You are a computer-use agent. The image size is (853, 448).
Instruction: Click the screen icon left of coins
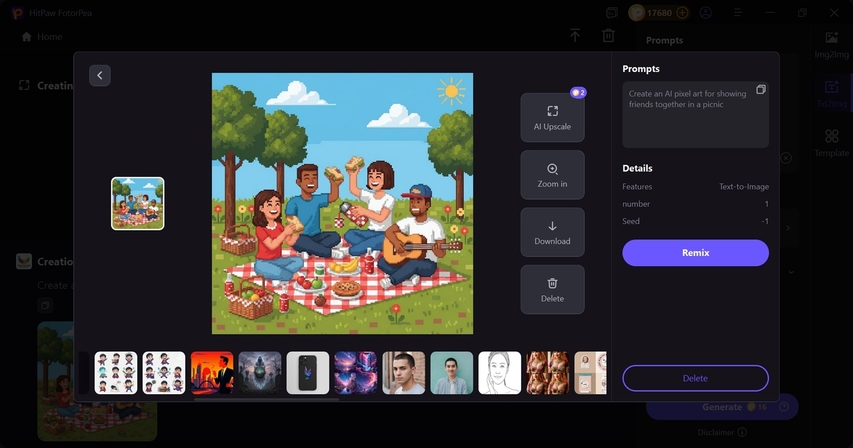point(612,13)
